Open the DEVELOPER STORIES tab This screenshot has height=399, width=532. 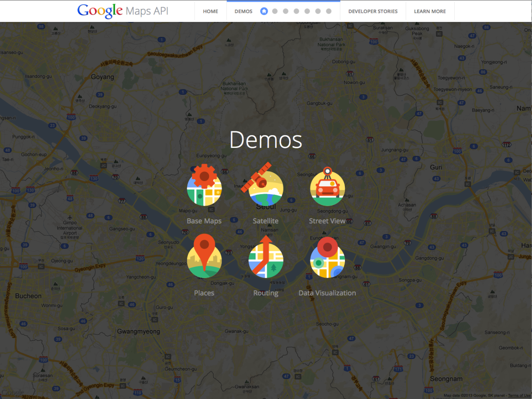(x=373, y=11)
